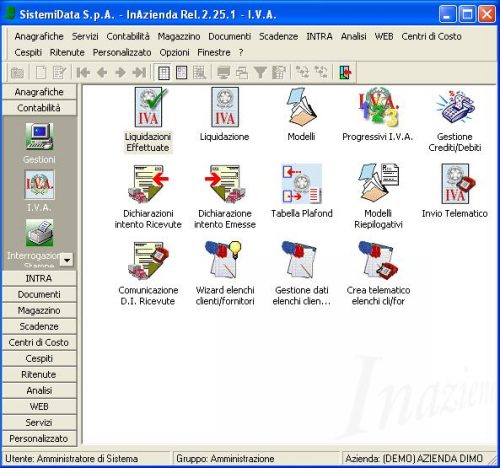Click Servizi sidebar button
The height and width of the screenshot is (468, 500).
(39, 422)
